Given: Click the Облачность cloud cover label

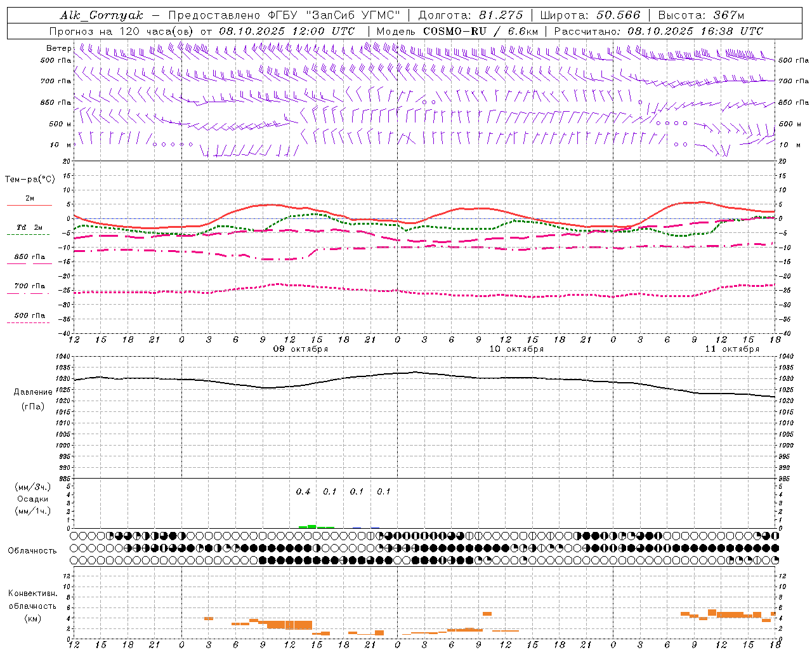Looking at the screenshot, I should 32,550.
